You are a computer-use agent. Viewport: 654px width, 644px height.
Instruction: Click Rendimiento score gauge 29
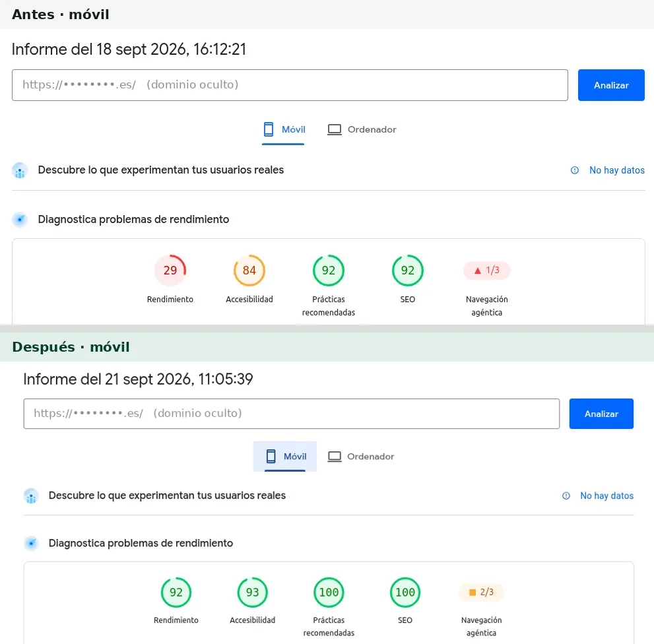click(170, 271)
